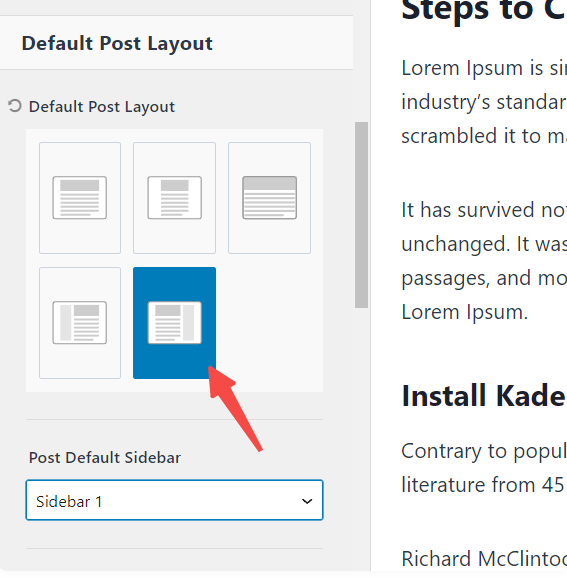This screenshot has height=583, width=567.
Task: Click the 'Post Default Sidebar' label
Action: coord(105,458)
